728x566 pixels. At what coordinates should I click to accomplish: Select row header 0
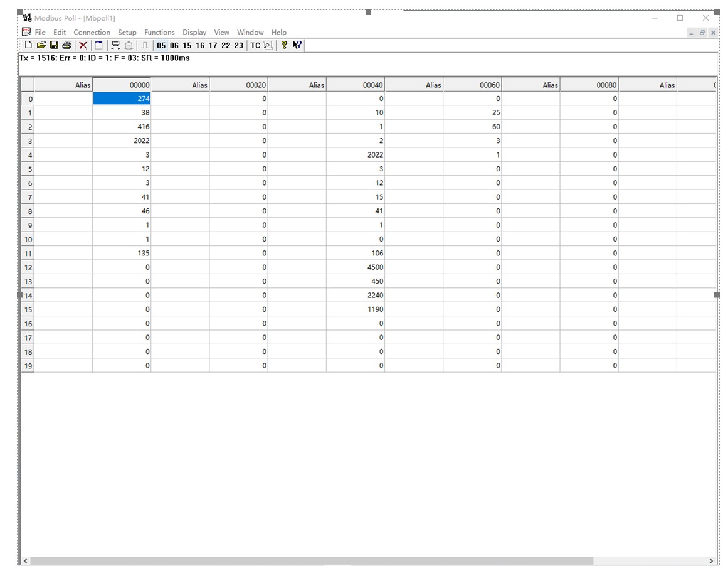(x=28, y=99)
